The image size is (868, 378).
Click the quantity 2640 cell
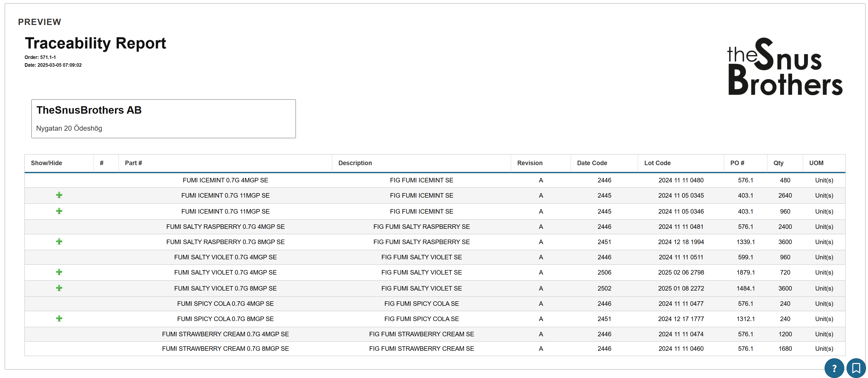(x=785, y=195)
